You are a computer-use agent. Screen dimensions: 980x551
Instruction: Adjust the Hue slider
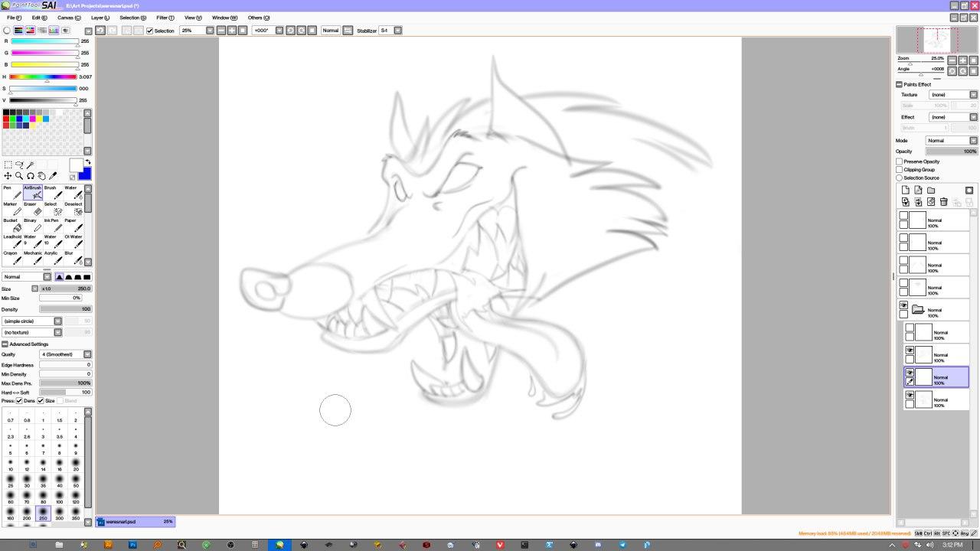coord(43,77)
